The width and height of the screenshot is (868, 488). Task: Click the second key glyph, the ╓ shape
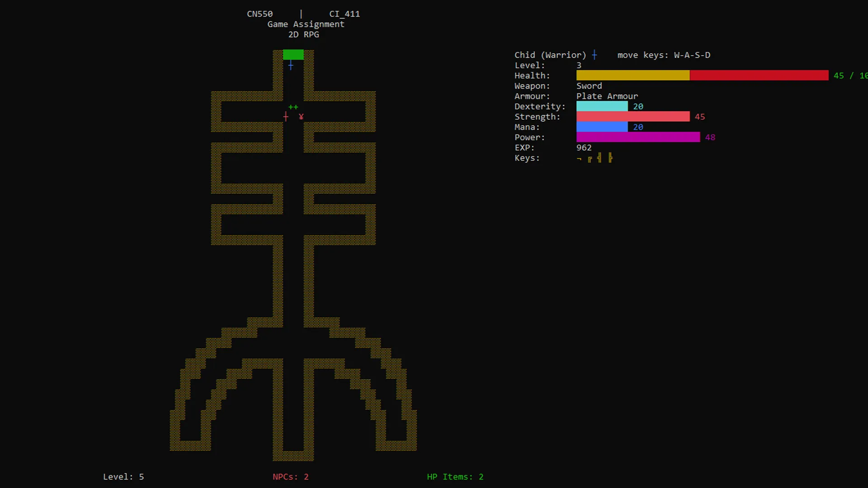tap(590, 159)
